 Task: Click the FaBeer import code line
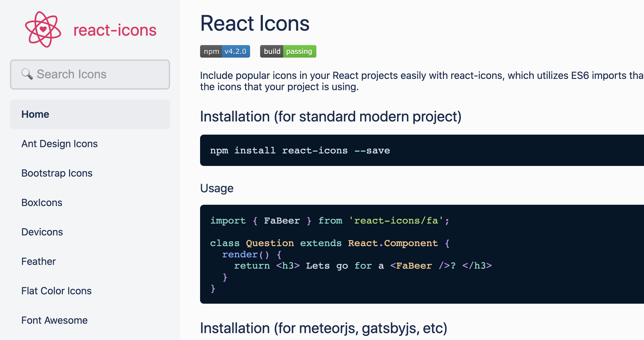click(x=330, y=221)
